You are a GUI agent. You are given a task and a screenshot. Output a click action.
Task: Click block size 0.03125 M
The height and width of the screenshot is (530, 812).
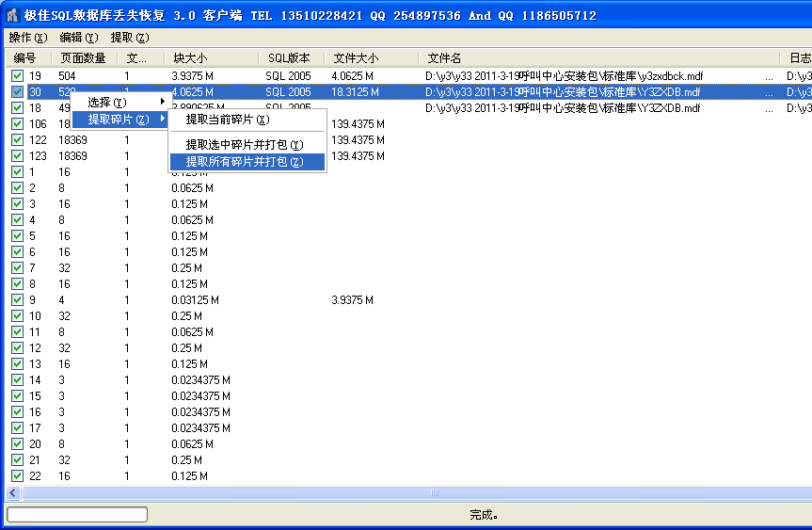[195, 300]
